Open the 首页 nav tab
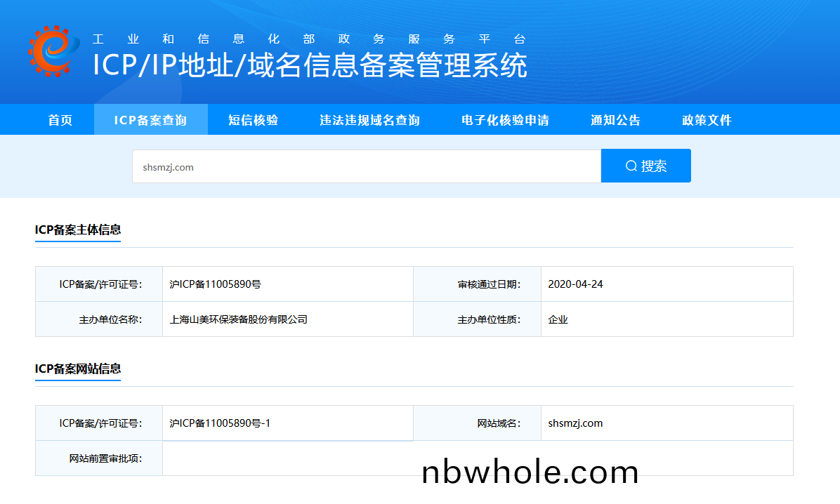This screenshot has width=840, height=504. point(60,120)
